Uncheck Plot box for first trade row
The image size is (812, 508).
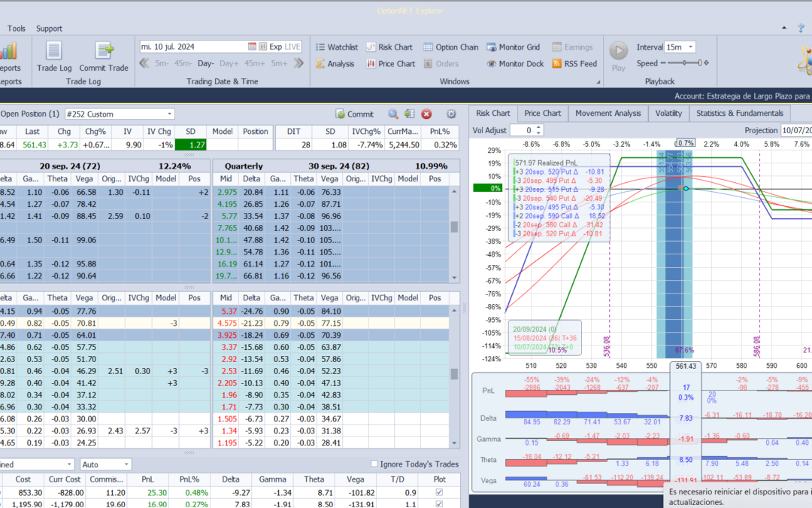[440, 492]
